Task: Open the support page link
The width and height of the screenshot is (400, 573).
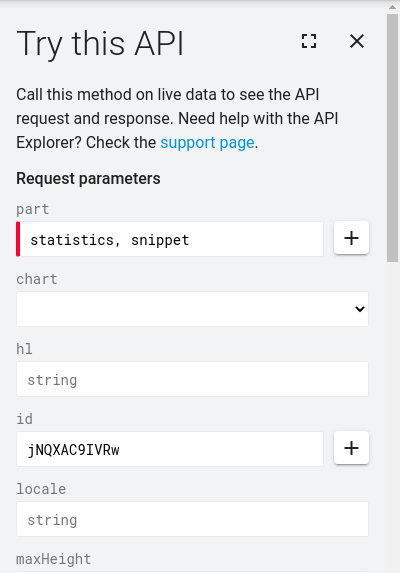Action: [207, 143]
